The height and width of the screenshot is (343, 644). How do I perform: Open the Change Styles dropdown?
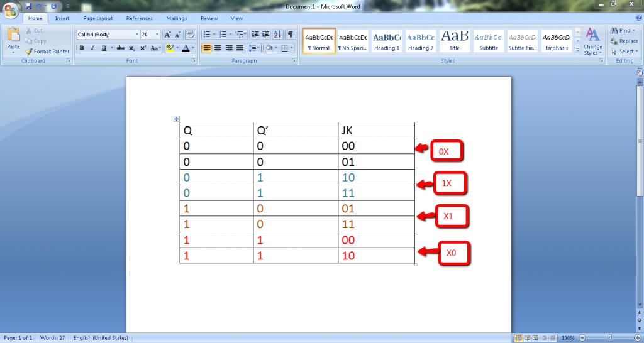coord(592,41)
